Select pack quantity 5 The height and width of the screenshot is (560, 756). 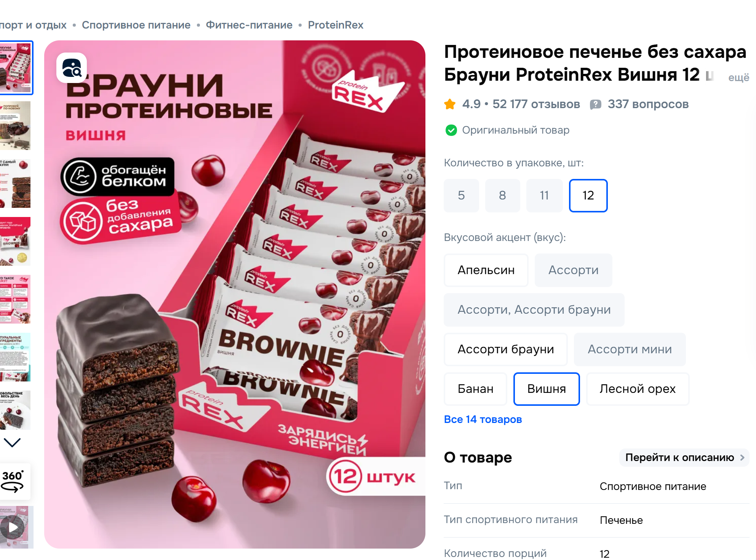461,195
